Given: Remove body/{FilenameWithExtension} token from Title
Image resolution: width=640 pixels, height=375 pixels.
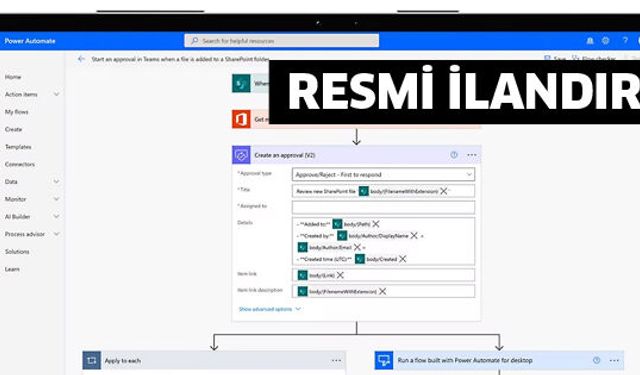Looking at the screenshot, I should click(x=444, y=191).
